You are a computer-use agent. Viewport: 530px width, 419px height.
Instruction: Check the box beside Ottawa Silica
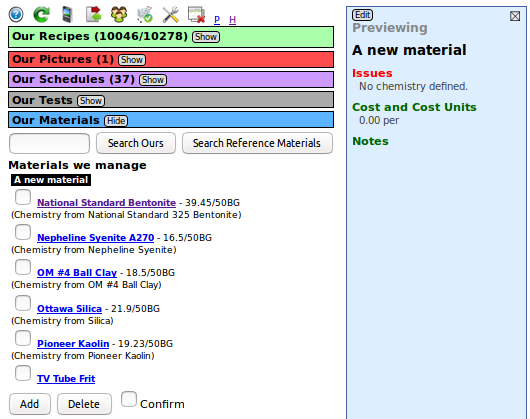23,303
